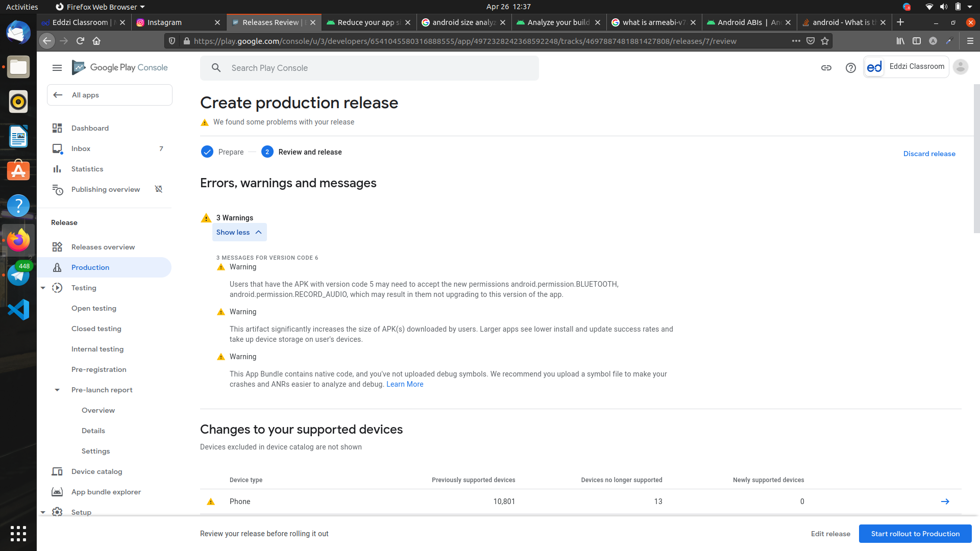Open the Inbox showing 7 messages

coord(80,148)
